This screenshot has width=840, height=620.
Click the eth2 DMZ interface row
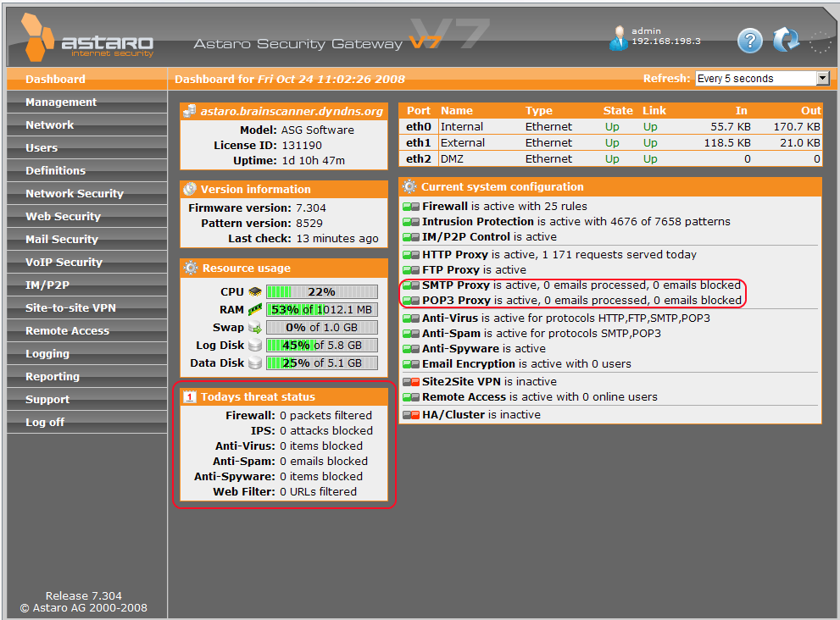coord(610,159)
